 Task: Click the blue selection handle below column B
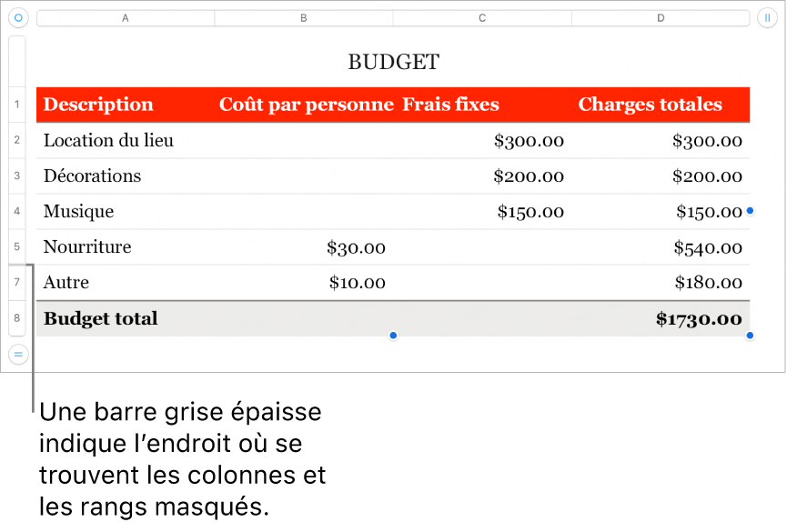[393, 336]
